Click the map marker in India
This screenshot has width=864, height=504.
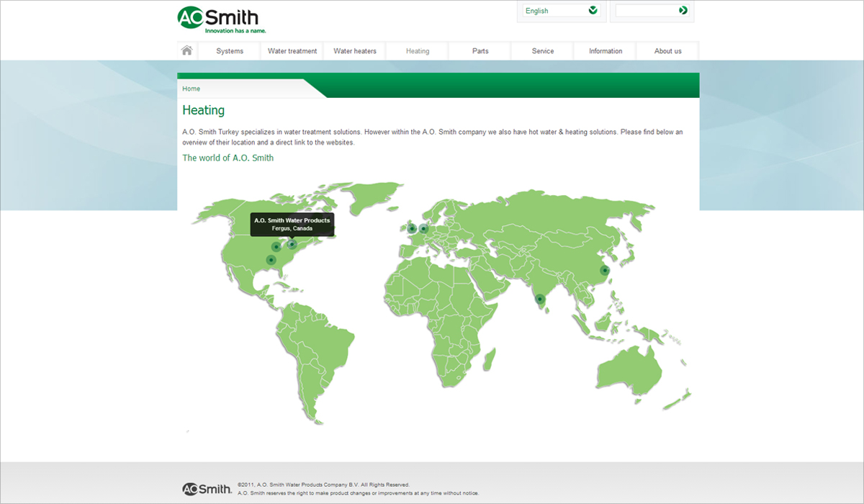[x=539, y=299]
